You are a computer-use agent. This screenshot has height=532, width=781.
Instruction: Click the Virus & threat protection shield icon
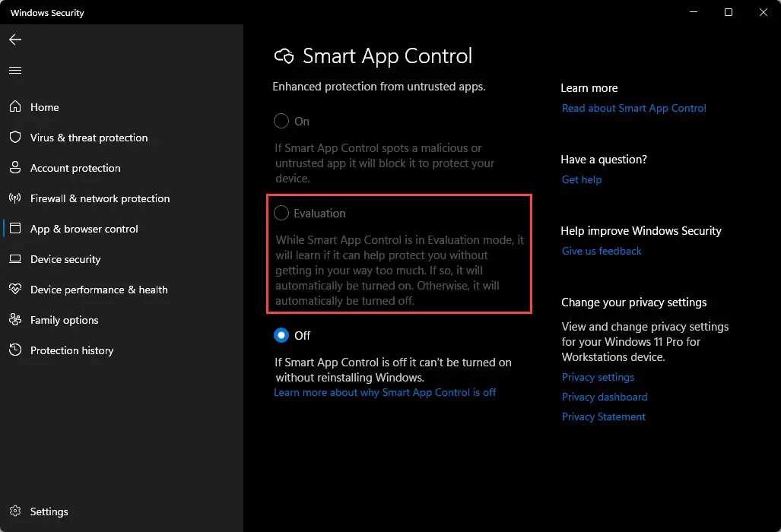pyautogui.click(x=15, y=137)
